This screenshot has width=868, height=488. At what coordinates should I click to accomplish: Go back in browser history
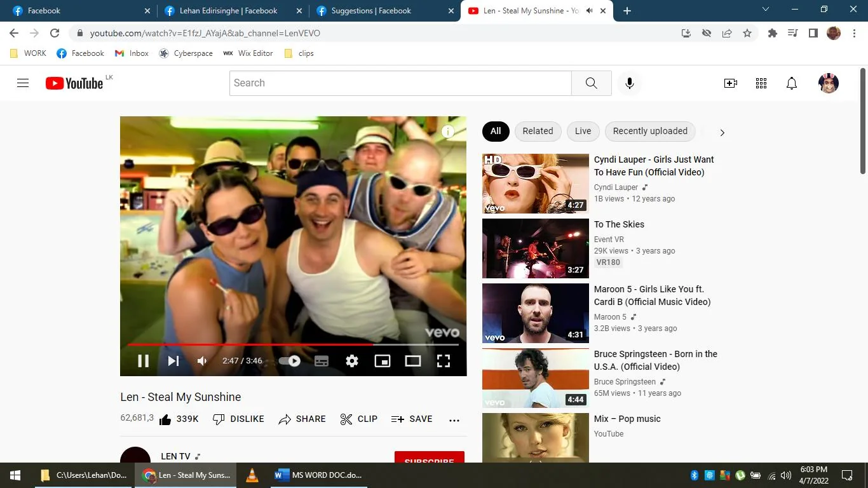(14, 33)
